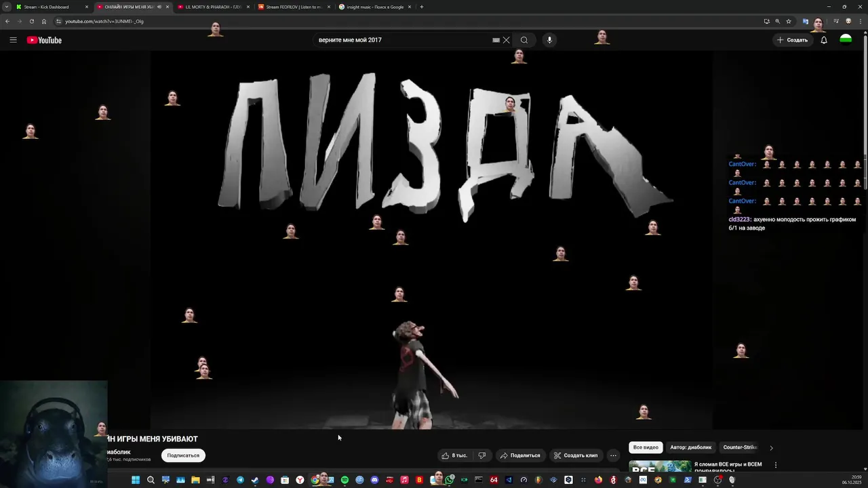Go to YouTube home via logo
Viewport: 868px width, 488px height.
point(44,40)
